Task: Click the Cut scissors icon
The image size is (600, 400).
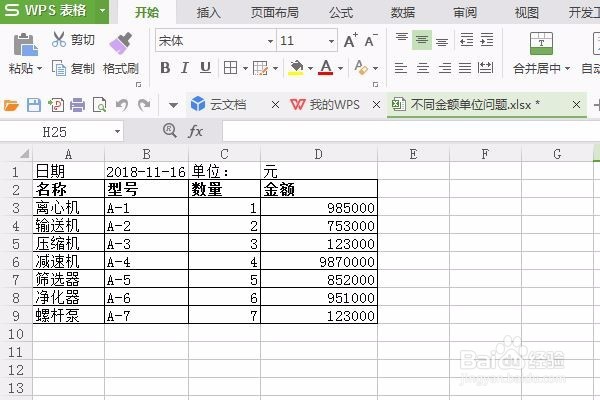Action: point(59,39)
